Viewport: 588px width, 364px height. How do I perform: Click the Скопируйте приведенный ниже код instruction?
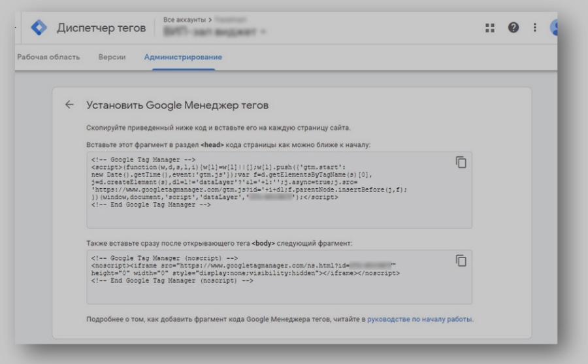point(218,127)
